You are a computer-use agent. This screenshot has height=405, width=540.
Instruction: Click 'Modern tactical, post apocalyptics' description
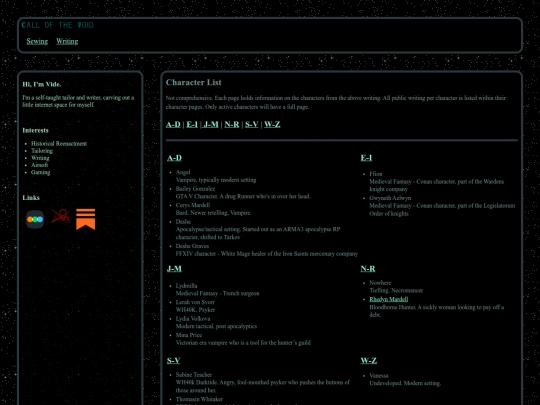tap(216, 326)
